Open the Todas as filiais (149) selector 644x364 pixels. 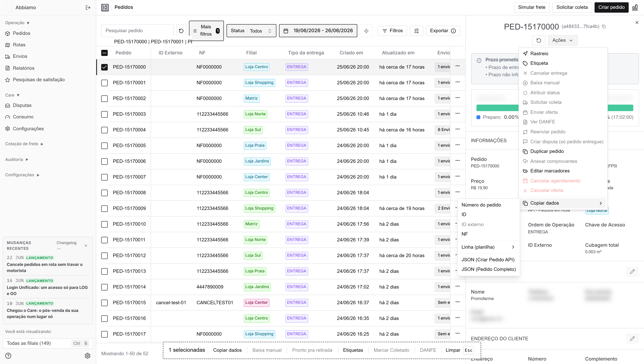[x=48, y=343]
